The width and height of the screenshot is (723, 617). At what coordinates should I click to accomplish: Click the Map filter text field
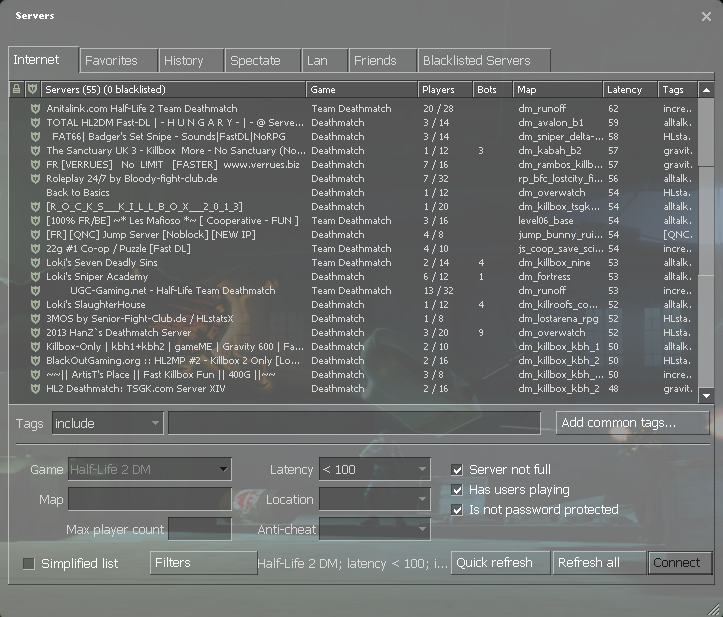click(x=149, y=500)
